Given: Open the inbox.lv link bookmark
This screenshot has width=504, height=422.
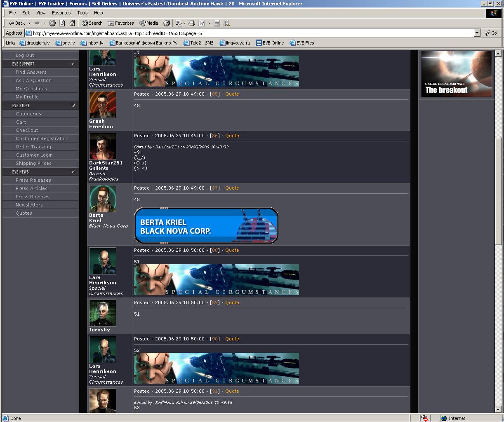Looking at the screenshot, I should pos(92,43).
